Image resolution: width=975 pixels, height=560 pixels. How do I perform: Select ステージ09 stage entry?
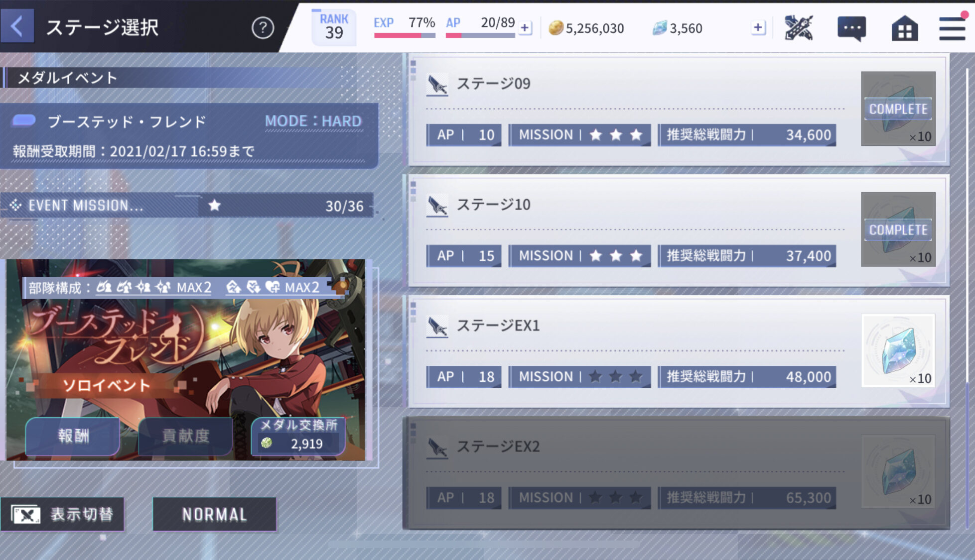679,110
